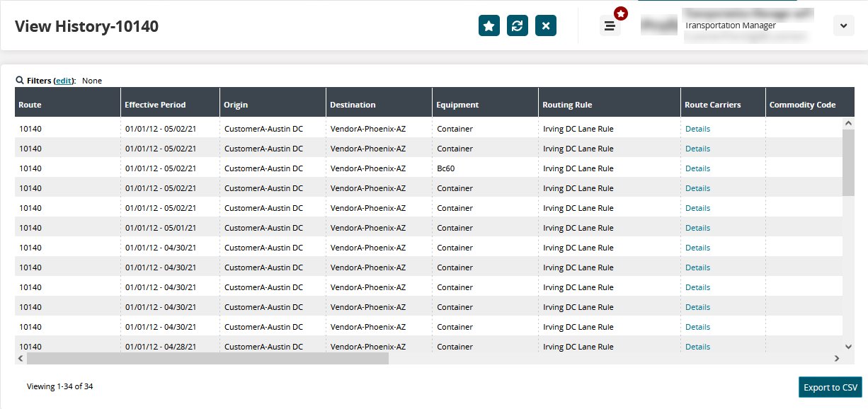This screenshot has width=868, height=409.
Task: Open Details link for Bc60 equipment row
Action: click(x=697, y=168)
